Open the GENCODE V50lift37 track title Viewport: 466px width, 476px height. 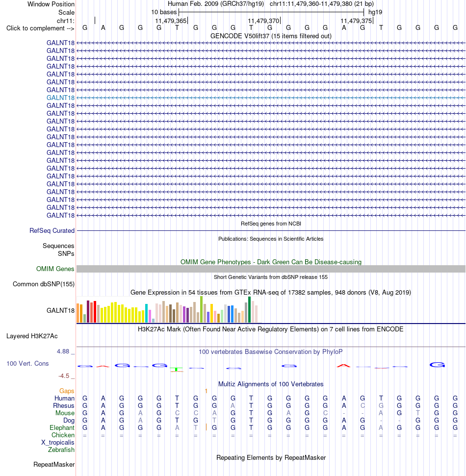point(271,36)
